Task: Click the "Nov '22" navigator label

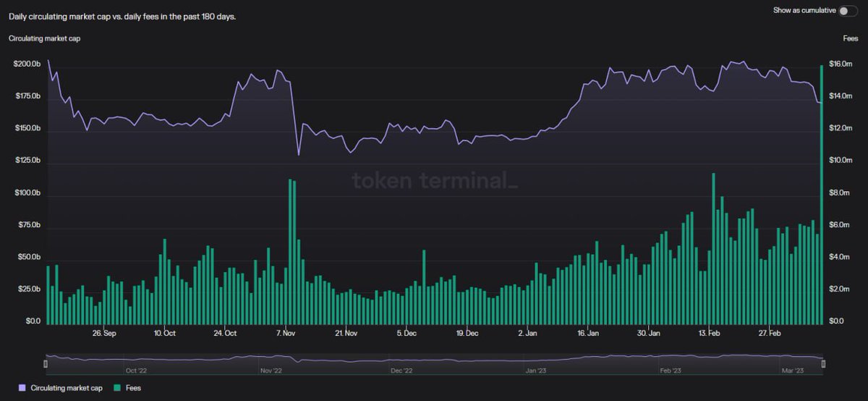Action: [271, 371]
